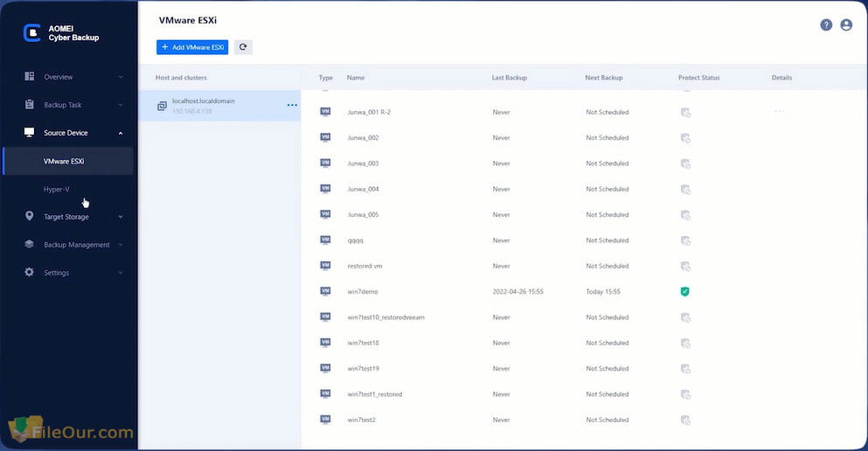This screenshot has width=868, height=451.
Task: Click the Type column header
Action: click(325, 78)
